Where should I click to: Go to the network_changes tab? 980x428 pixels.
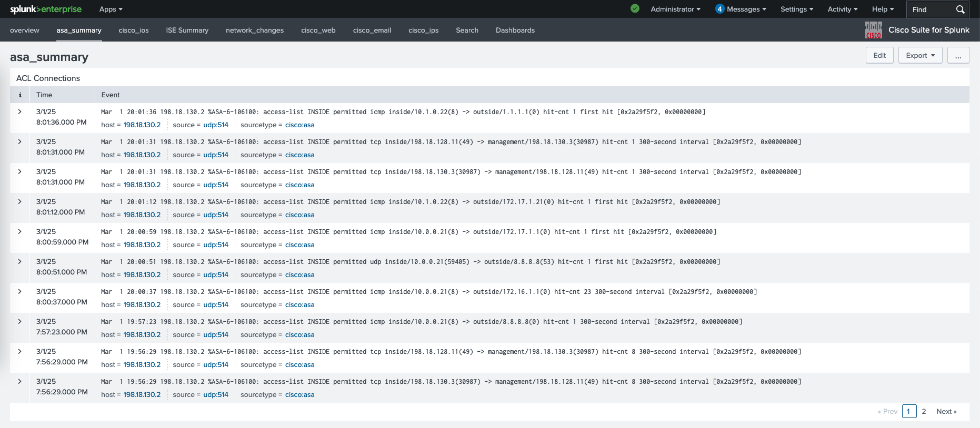tap(255, 30)
